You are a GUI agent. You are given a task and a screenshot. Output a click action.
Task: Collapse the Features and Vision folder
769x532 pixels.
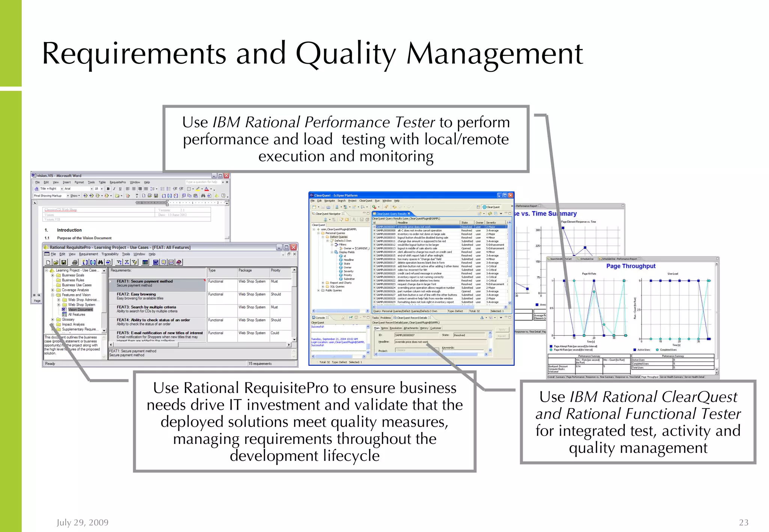point(53,295)
